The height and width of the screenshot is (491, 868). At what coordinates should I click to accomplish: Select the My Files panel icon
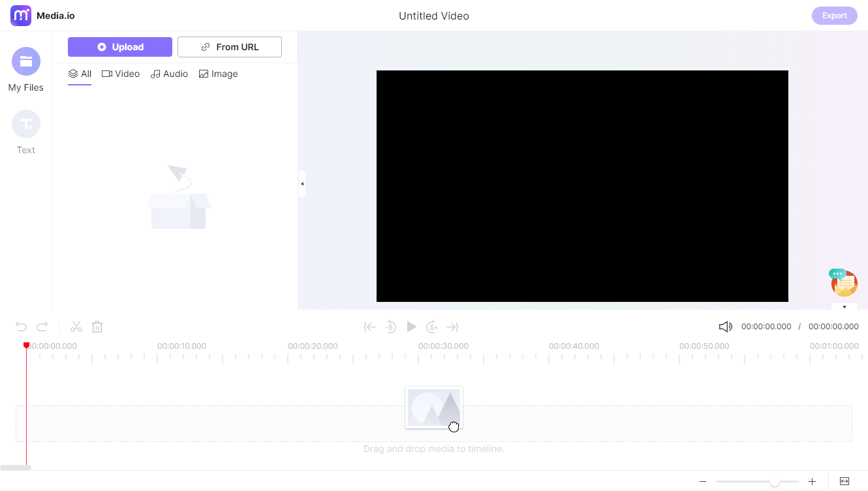point(25,61)
